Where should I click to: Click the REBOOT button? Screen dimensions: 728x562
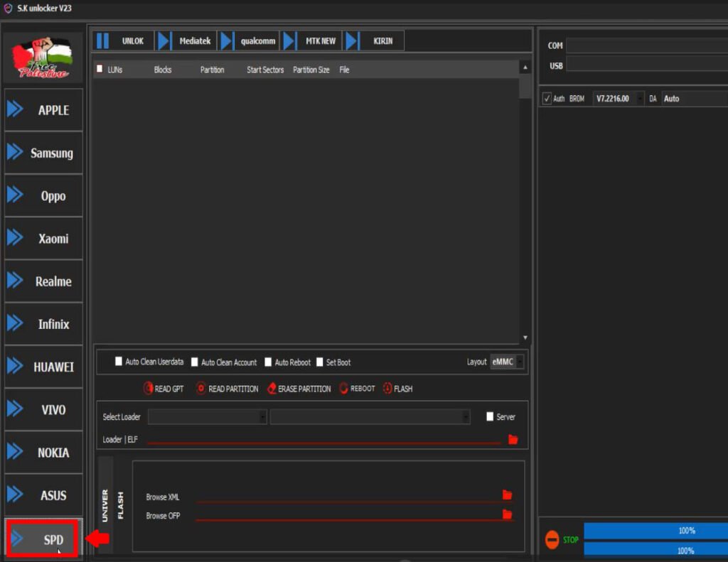[357, 389]
